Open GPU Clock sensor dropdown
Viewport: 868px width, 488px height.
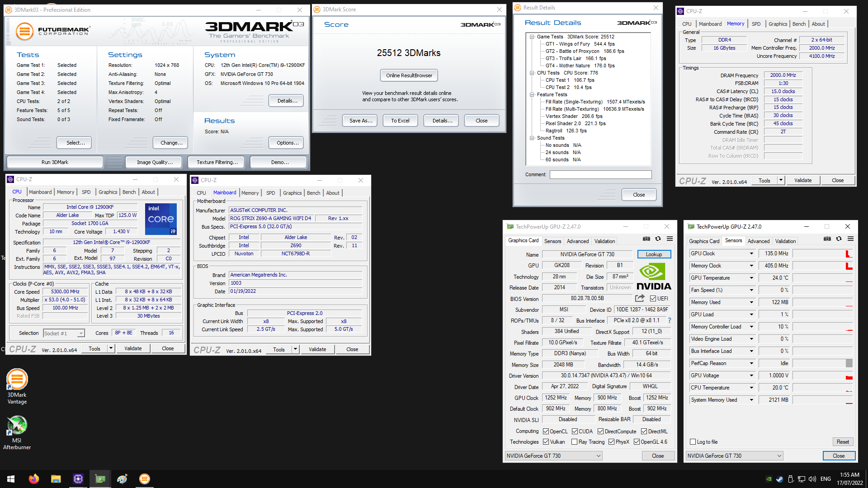point(751,253)
